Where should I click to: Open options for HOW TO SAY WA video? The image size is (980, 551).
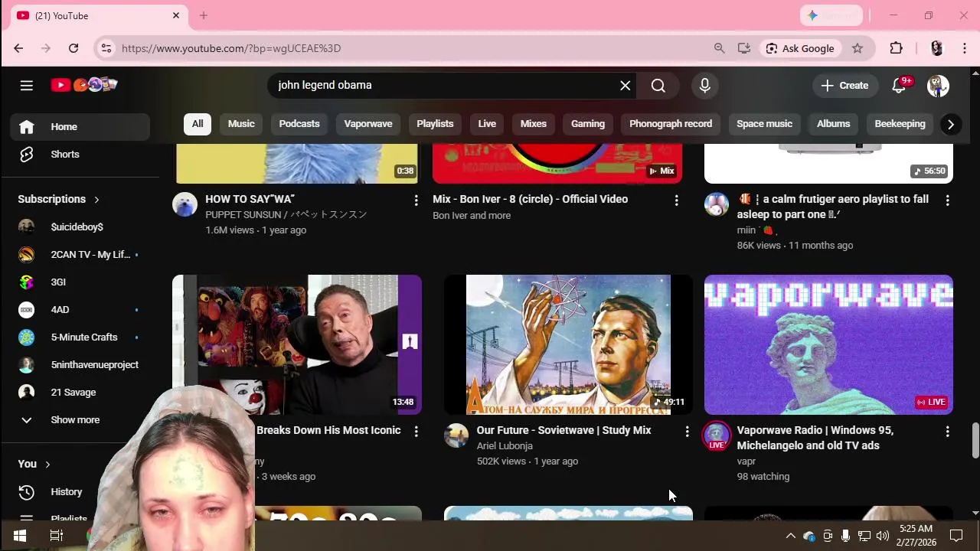[416, 201]
